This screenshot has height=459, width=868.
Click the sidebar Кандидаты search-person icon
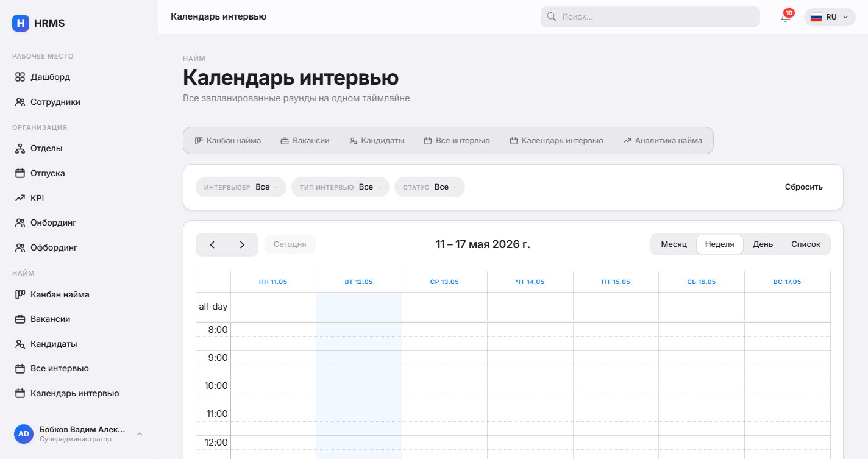(20, 344)
